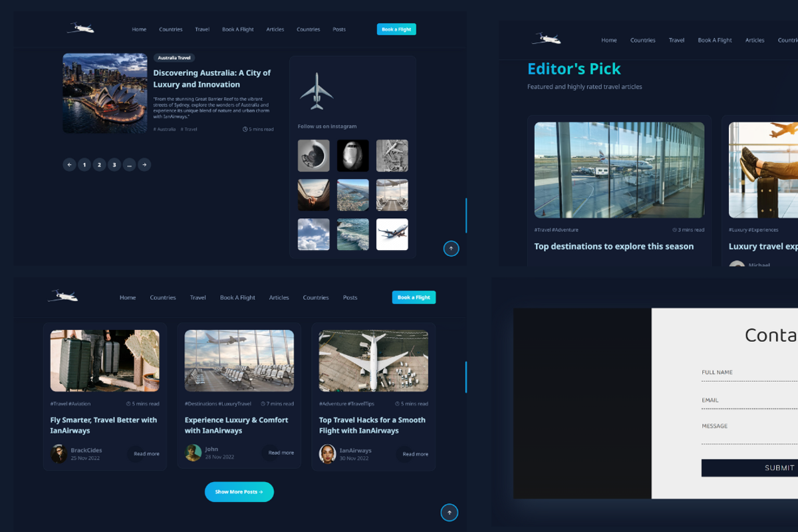
Task: Click BrackCides' author avatar
Action: (59, 454)
